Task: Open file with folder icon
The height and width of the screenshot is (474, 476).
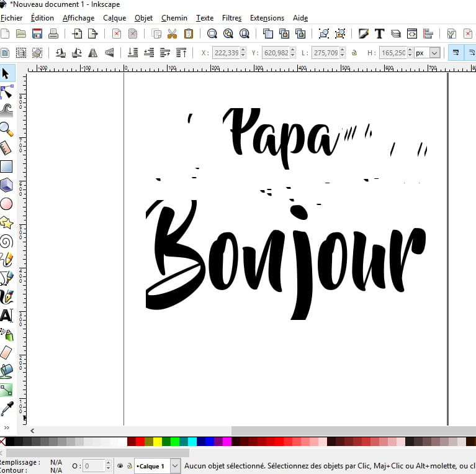Action: pos(21,34)
